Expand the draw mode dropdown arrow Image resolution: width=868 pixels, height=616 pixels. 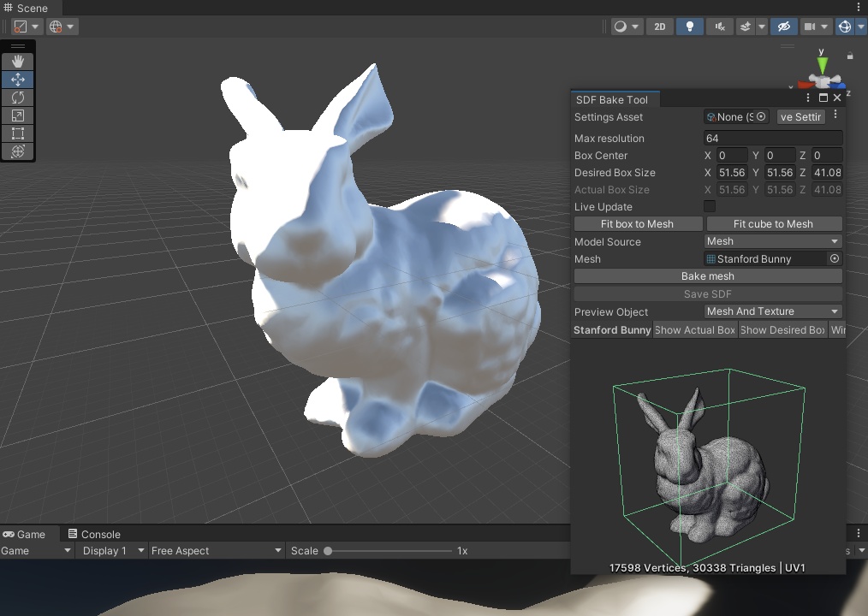click(635, 27)
